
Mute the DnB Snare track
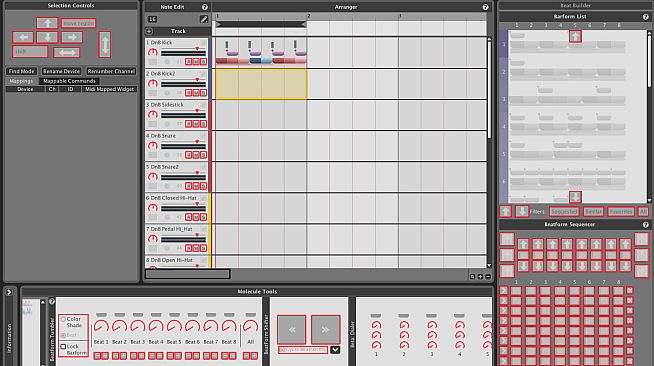(196, 155)
